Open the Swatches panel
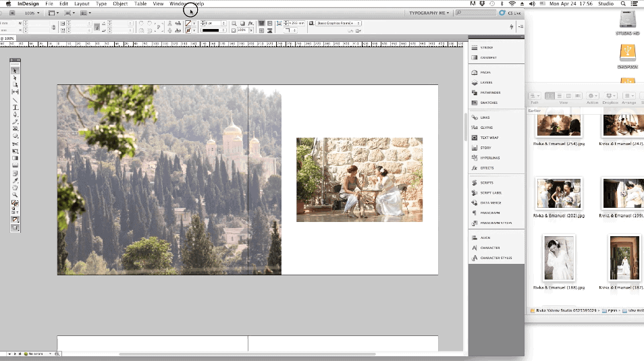 pos(488,103)
